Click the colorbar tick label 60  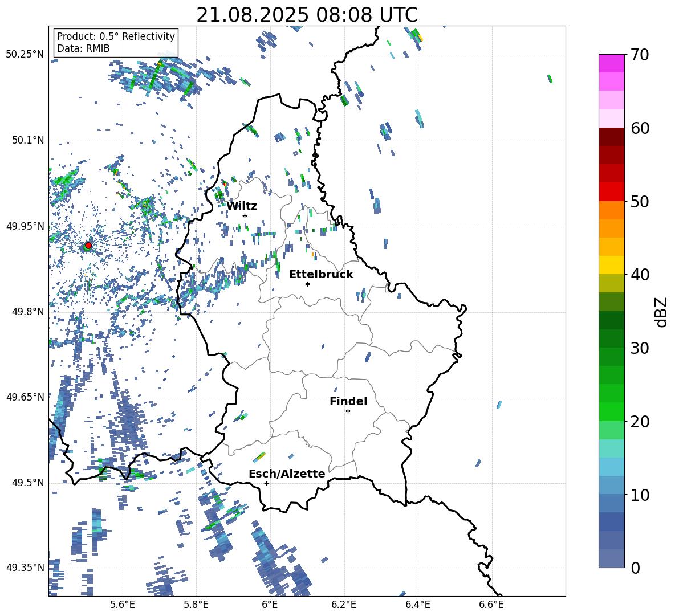pos(640,128)
